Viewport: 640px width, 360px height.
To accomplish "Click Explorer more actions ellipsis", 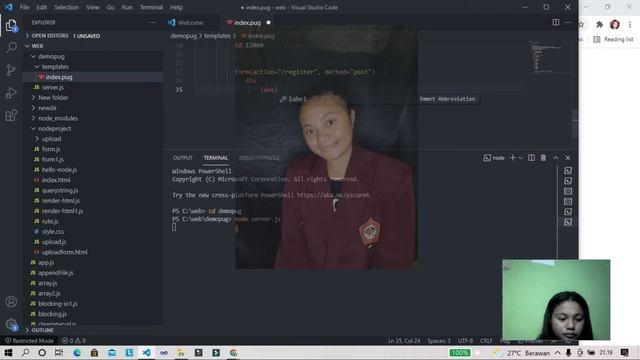I will click(152, 22).
